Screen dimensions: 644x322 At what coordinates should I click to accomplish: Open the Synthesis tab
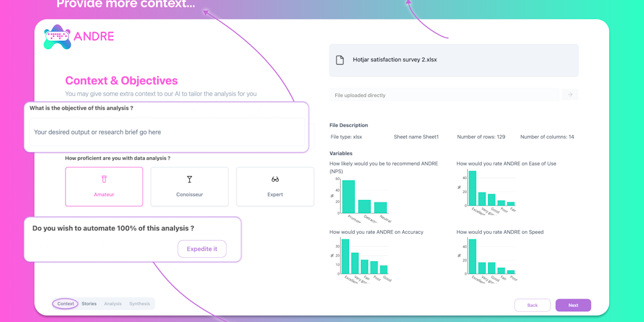pos(140,304)
